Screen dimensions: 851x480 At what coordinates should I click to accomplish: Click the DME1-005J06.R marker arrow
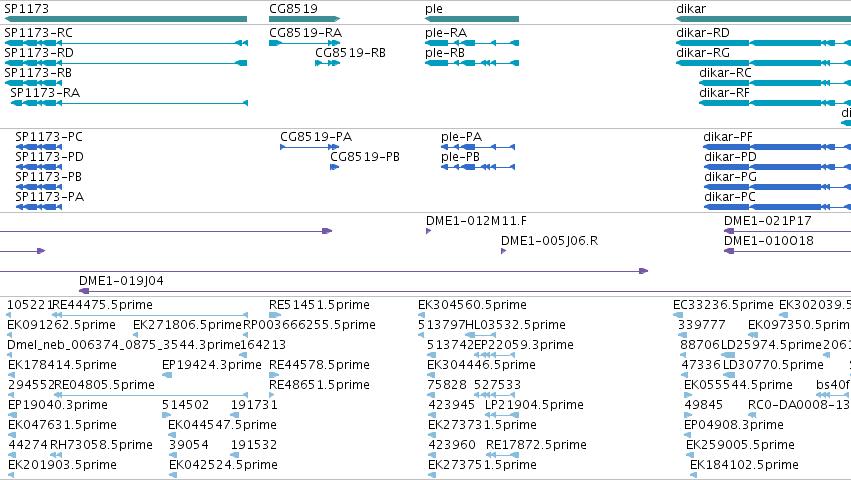point(504,251)
